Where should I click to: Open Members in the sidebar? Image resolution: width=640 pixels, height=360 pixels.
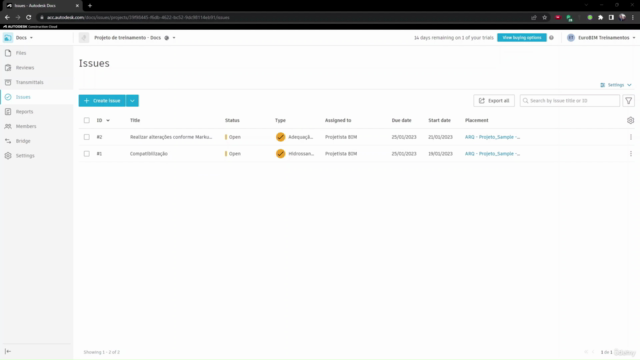click(26, 127)
